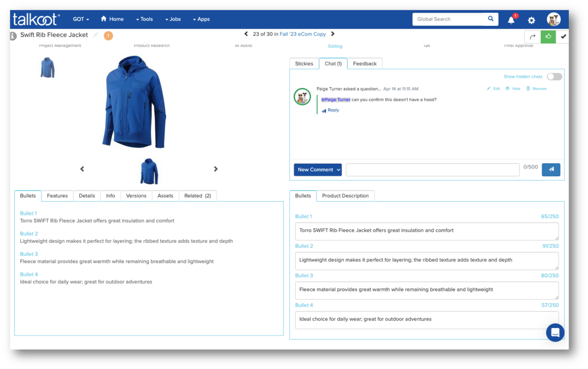Select the Product Description tab
Image resolution: width=588 pixels, height=369 pixels.
pos(345,196)
